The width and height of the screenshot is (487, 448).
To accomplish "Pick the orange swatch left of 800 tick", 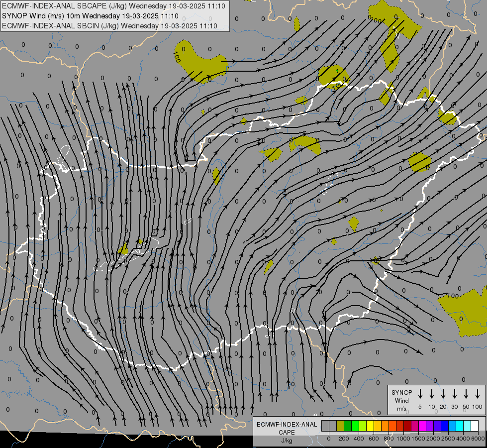I will tap(385, 426).
